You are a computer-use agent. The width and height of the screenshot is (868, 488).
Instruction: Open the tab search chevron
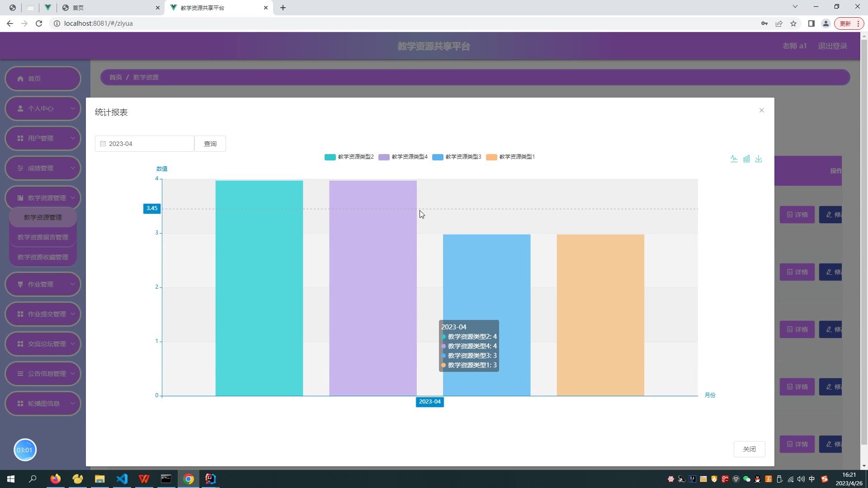pos(795,6)
